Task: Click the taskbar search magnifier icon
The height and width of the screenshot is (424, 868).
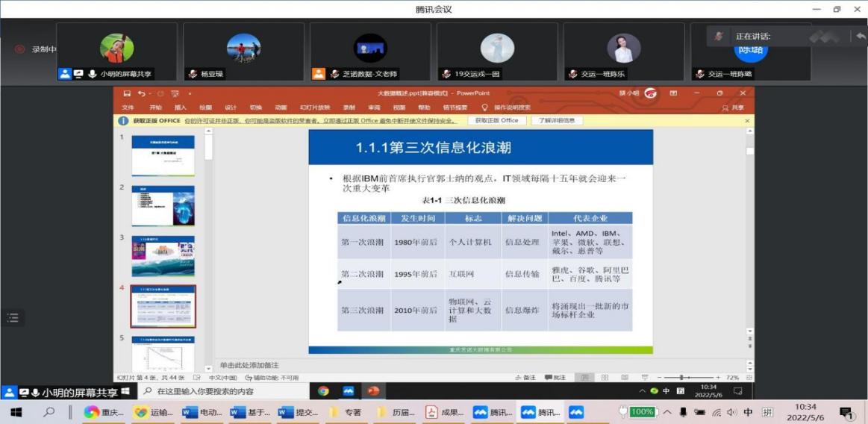Action: click(49, 412)
